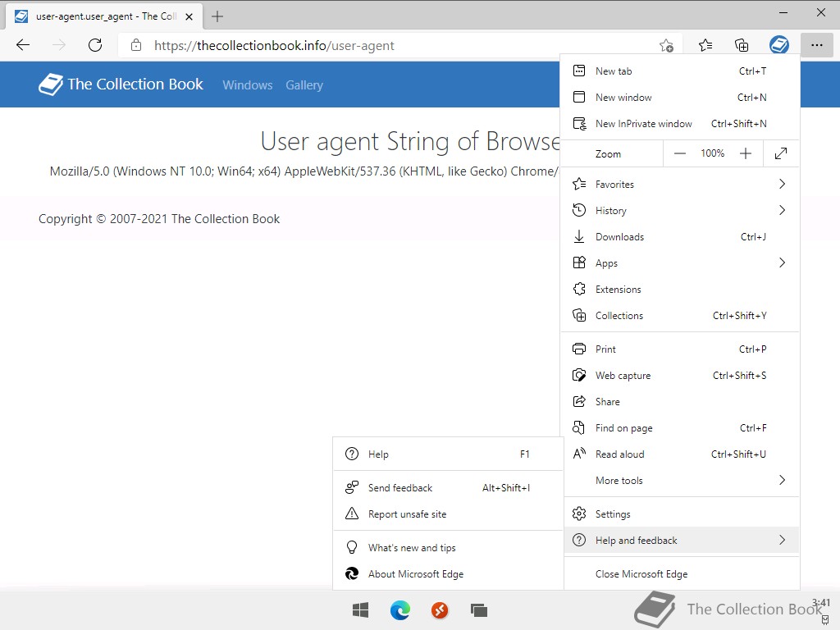Click the taskbar clock showing 3:41
Viewport: 840px width, 630px height.
click(820, 603)
